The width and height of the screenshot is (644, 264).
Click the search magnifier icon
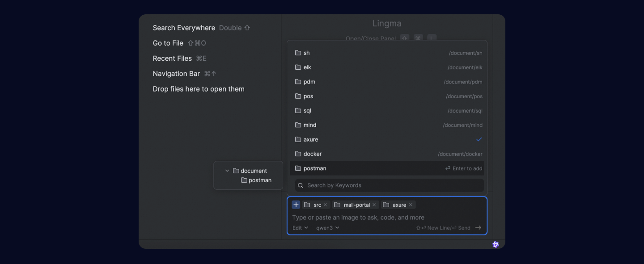coord(301,185)
